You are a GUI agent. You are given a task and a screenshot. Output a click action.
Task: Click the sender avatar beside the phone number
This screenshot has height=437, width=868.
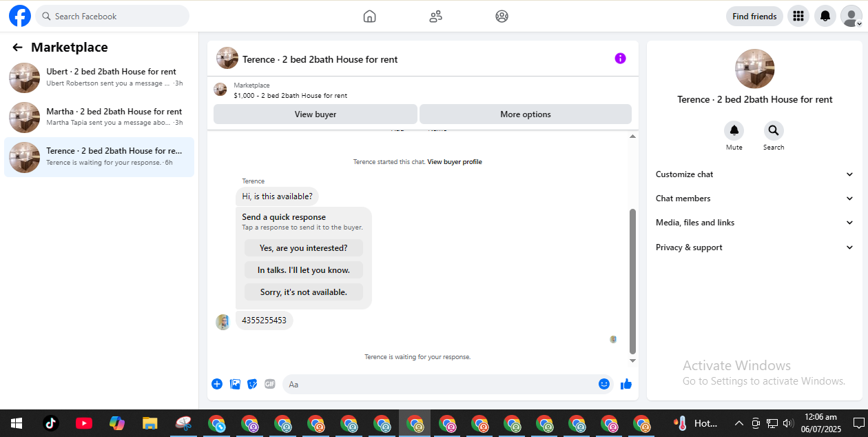(223, 322)
